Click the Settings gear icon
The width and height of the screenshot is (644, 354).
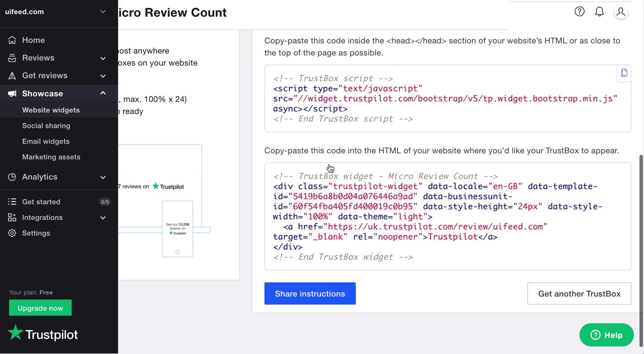tap(12, 233)
